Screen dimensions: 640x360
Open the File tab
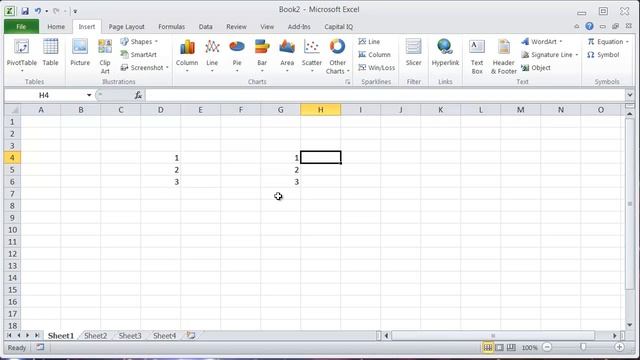click(21, 27)
